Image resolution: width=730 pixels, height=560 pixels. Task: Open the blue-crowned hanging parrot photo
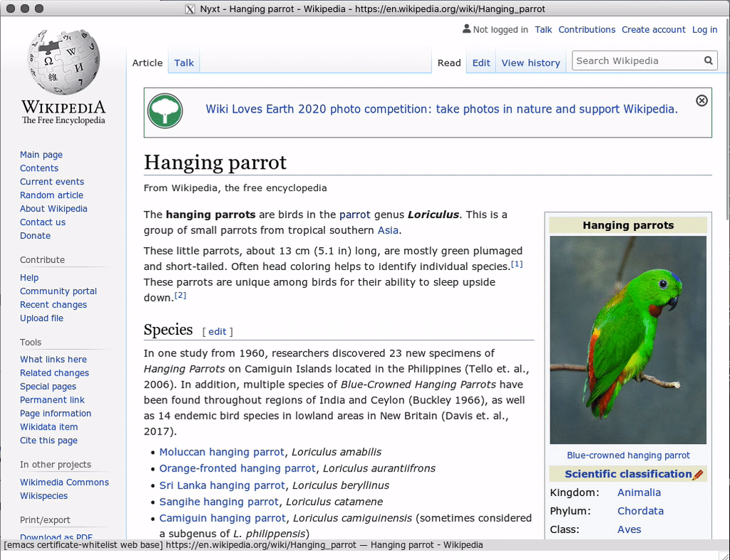tap(628, 340)
